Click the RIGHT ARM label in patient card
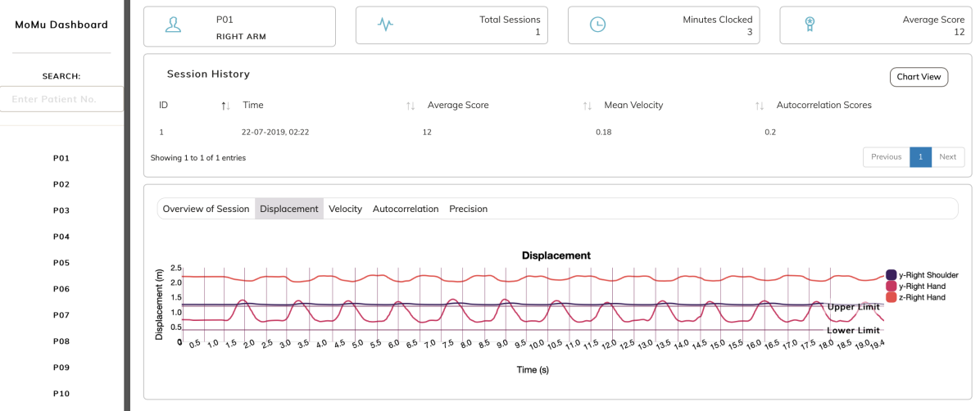The height and width of the screenshot is (411, 980). pyautogui.click(x=241, y=37)
